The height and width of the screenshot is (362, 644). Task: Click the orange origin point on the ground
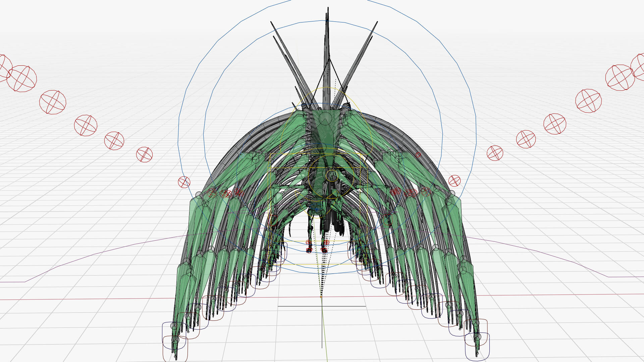(x=321, y=297)
